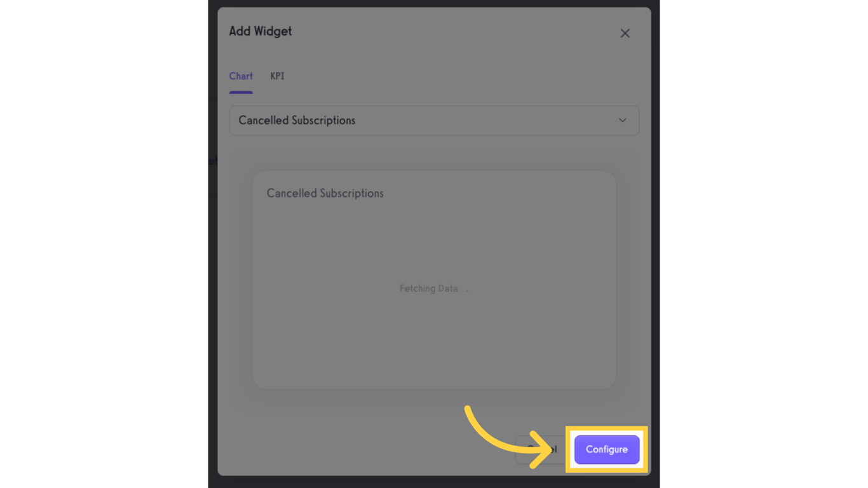The image size is (868, 488).
Task: Click the Cancelled Subscriptions text in dropdown field
Action: (297, 120)
